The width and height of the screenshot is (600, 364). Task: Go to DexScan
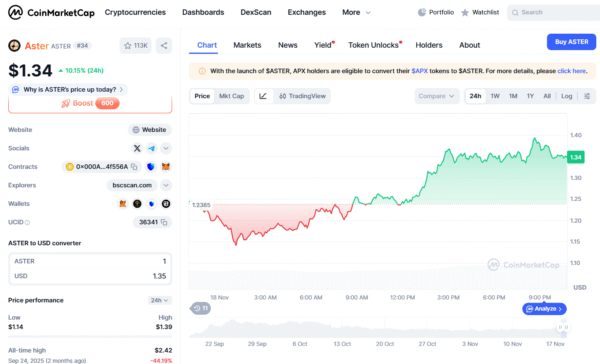pyautogui.click(x=256, y=12)
